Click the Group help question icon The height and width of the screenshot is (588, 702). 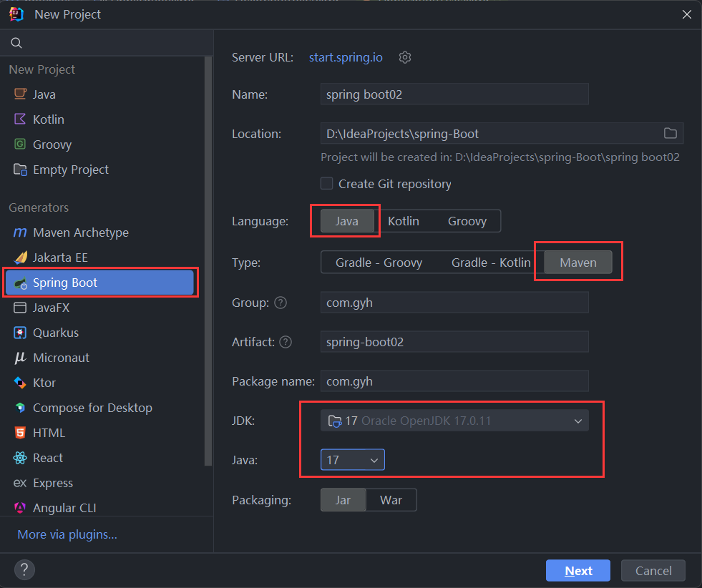click(x=281, y=303)
